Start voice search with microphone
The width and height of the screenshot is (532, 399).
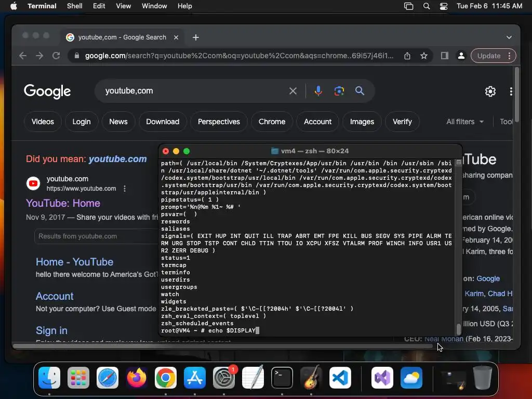318,91
